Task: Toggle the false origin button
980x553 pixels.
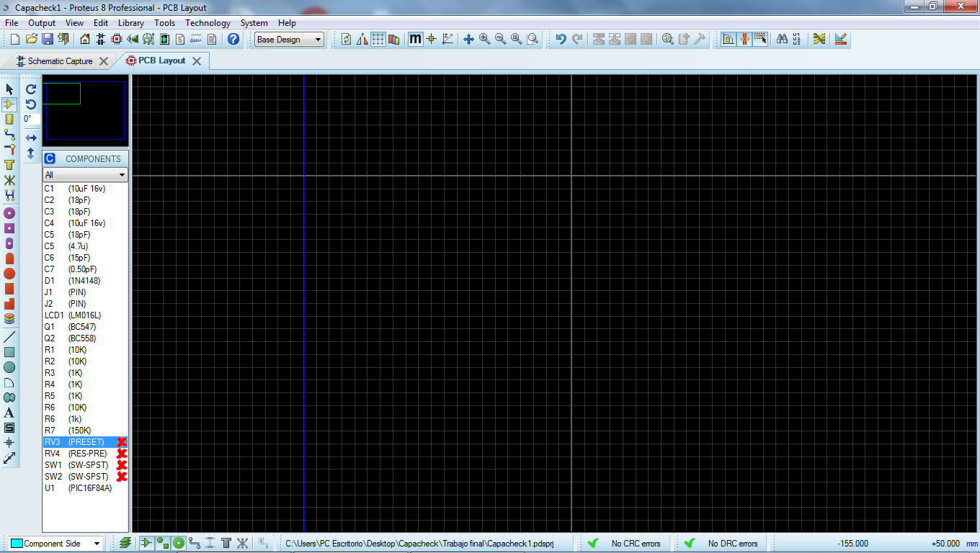Action: point(432,39)
